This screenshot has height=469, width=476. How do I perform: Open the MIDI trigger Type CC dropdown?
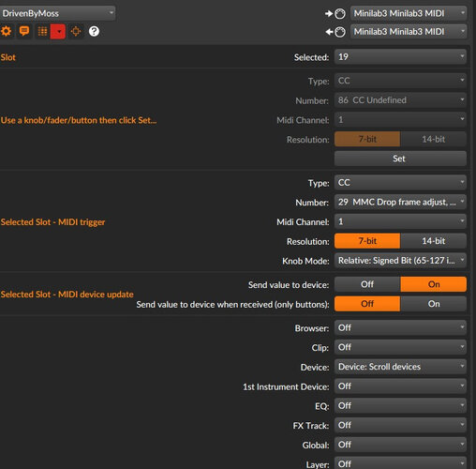400,183
